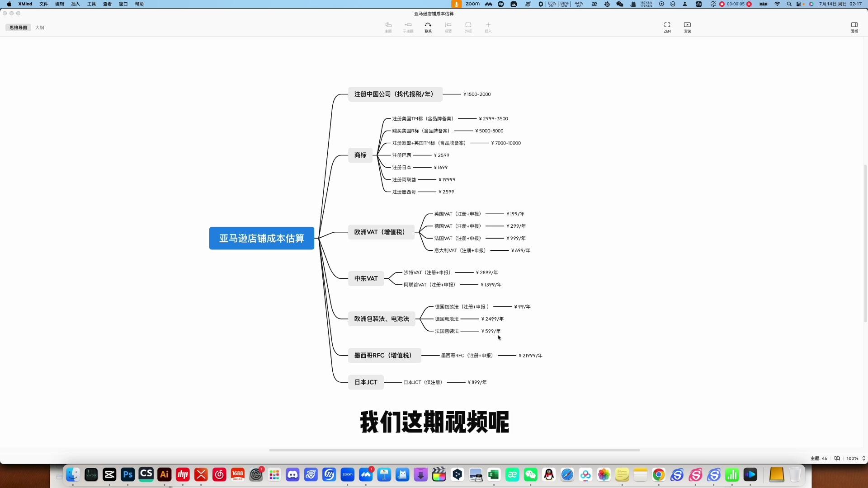Screen dimensions: 868x488
Task: Switch to 思维导图 view tab
Action: (x=18, y=28)
